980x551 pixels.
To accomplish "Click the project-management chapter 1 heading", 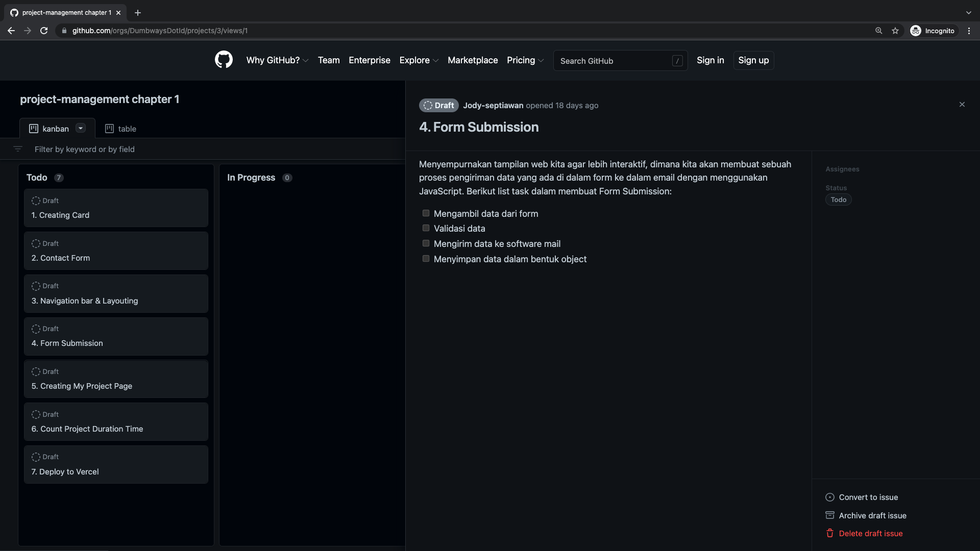I will 100,99.
